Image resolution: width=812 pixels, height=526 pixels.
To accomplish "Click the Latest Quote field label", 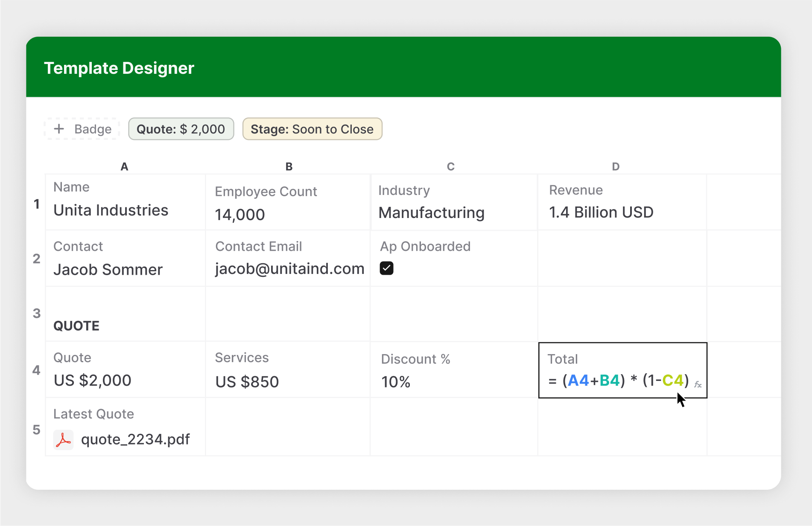I will click(x=94, y=414).
